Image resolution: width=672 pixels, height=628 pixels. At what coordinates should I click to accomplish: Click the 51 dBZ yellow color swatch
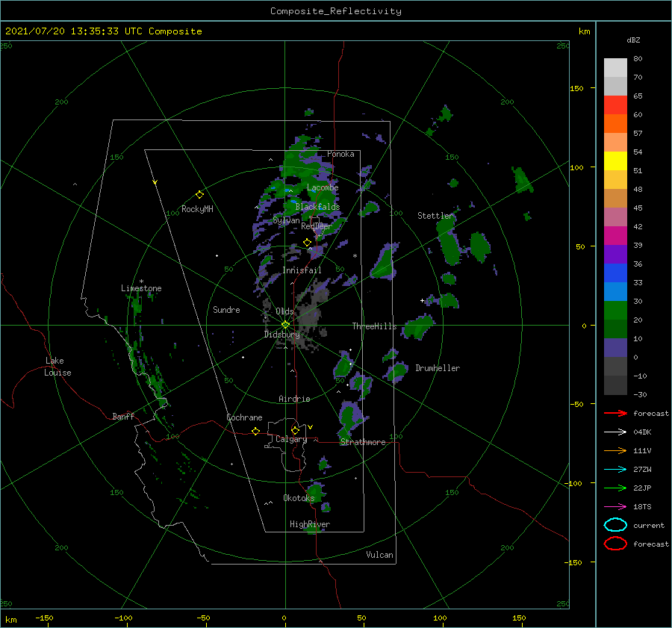pos(615,161)
